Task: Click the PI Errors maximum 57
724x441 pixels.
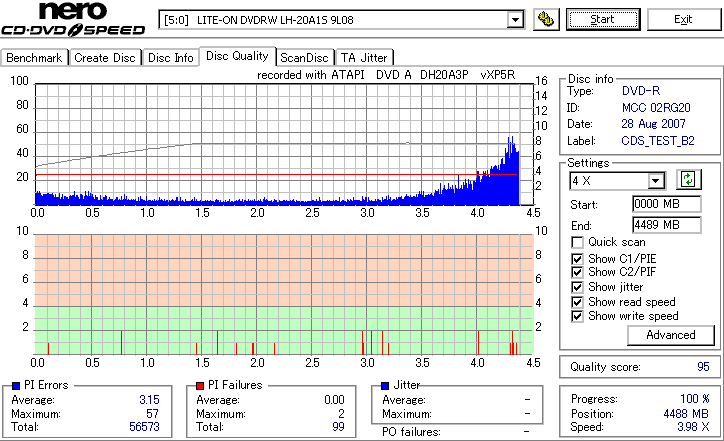Action: tap(152, 413)
